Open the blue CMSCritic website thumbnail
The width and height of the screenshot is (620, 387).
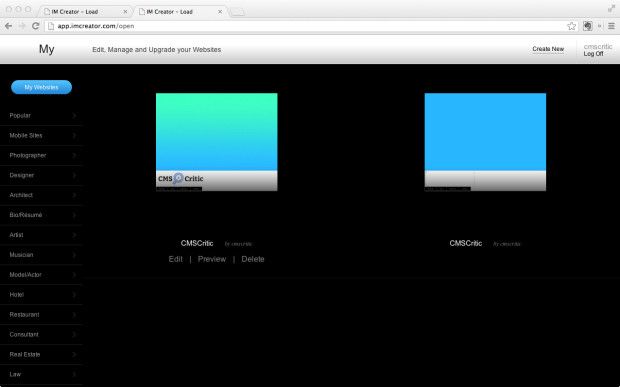click(485, 142)
